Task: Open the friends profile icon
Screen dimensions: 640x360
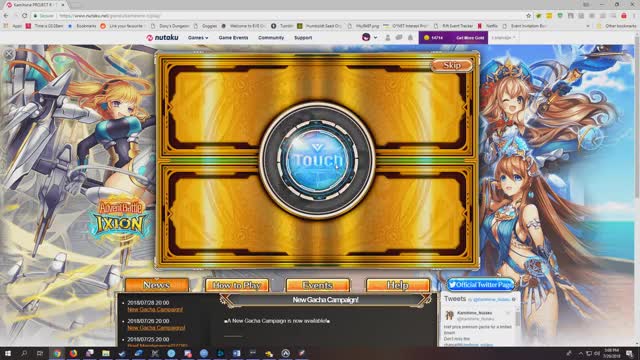Action: click(x=388, y=38)
